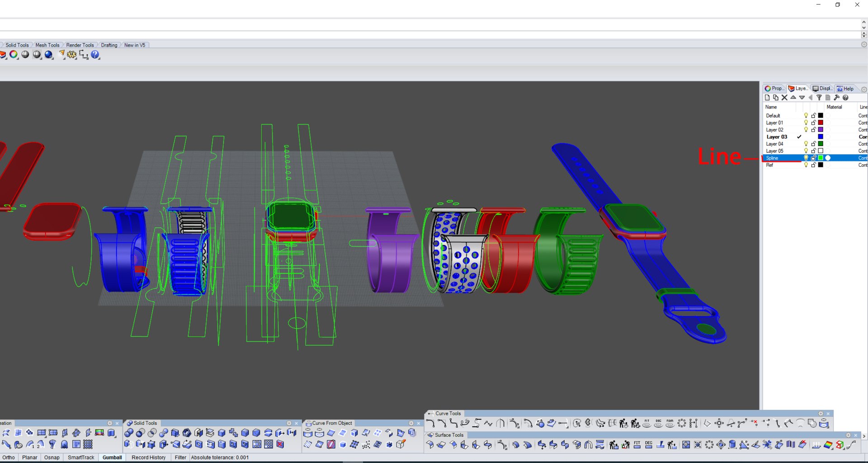Create a new layer in the Layers panel
This screenshot has height=463, width=868.
[767, 98]
